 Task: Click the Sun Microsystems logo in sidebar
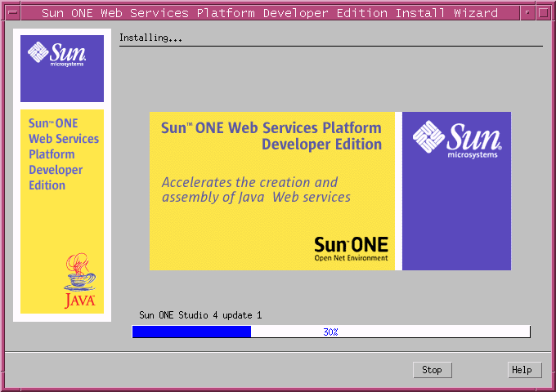[x=56, y=53]
